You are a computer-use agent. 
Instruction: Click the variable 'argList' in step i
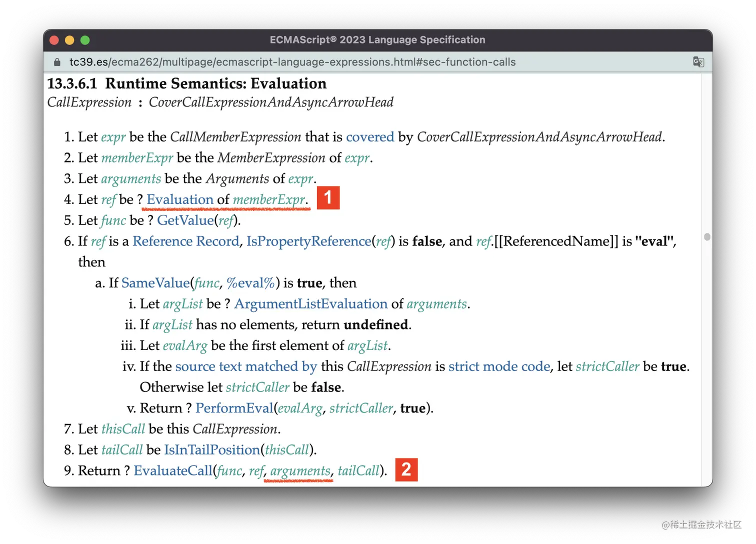(x=183, y=304)
